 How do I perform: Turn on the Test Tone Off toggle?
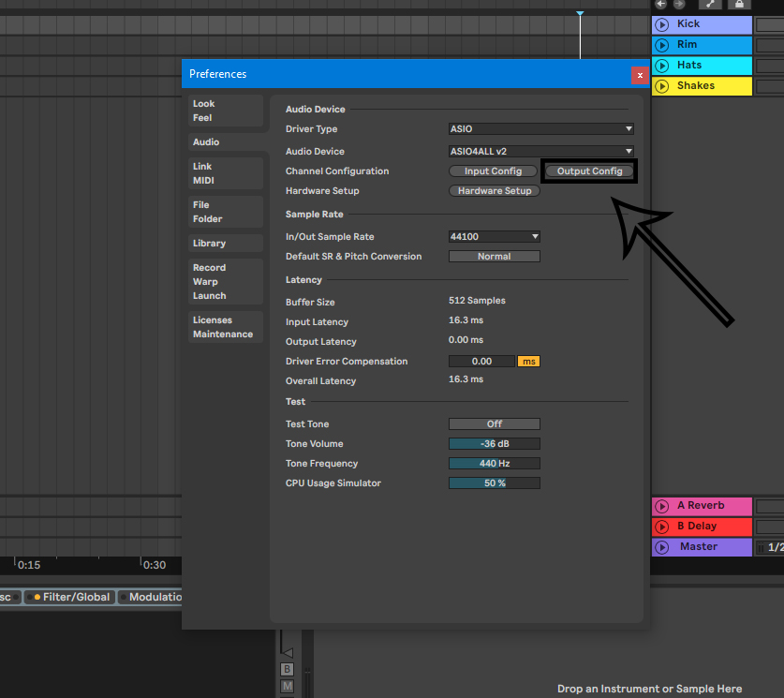click(x=494, y=424)
